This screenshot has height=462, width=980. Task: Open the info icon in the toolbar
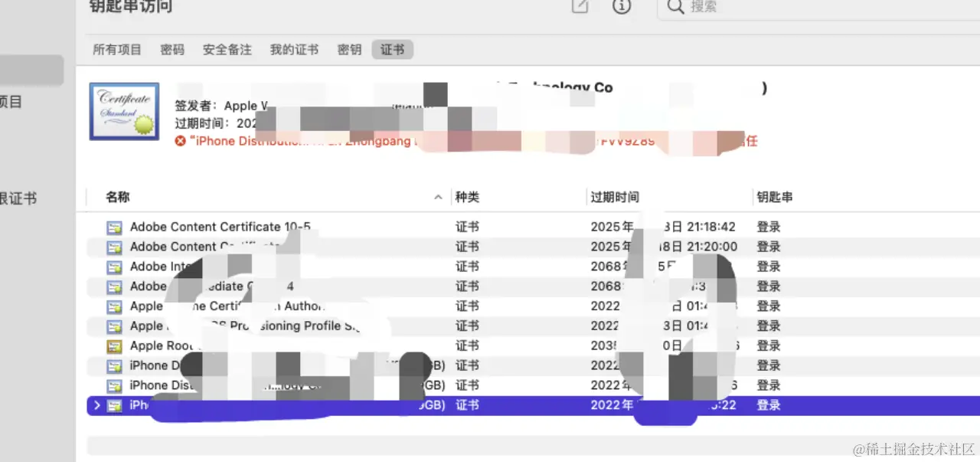pyautogui.click(x=622, y=6)
